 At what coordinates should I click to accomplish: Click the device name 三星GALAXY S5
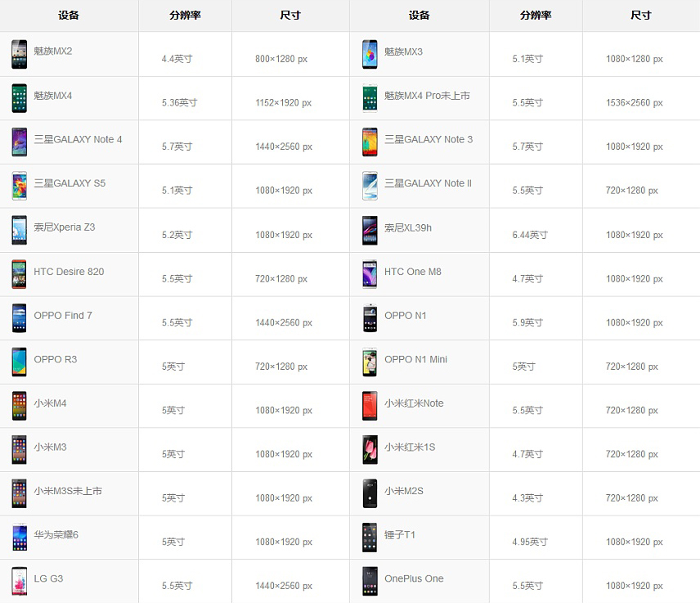[70, 183]
